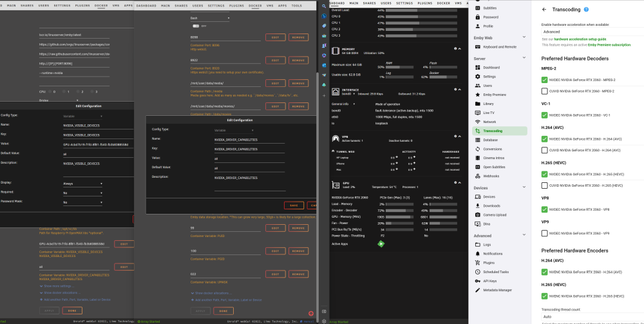Screen dimensions: 644x324
Task: Open the Bash console shell dropdown
Action: pos(210,19)
